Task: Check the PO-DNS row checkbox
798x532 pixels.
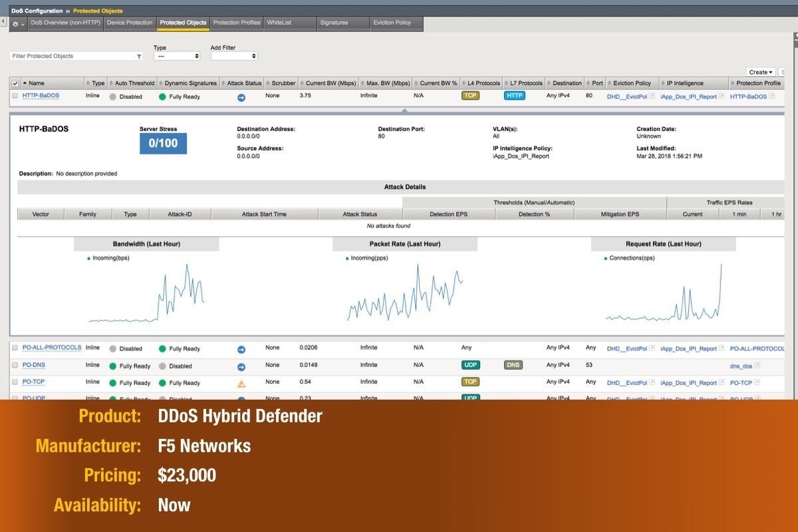Action: coord(15,365)
